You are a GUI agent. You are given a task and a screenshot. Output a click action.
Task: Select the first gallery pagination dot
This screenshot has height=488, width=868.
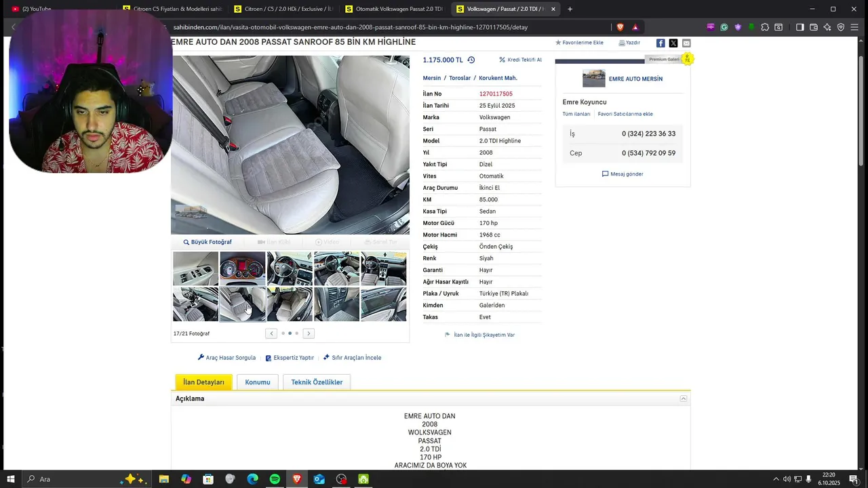click(x=283, y=333)
